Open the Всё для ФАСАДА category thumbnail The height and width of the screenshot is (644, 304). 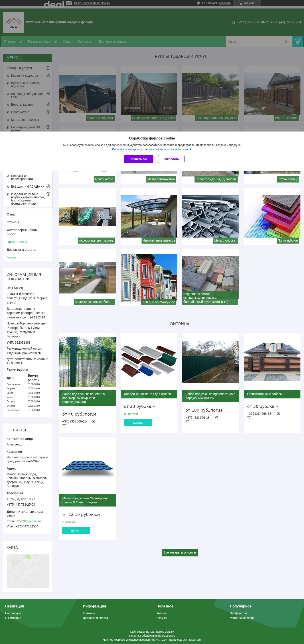click(149, 277)
